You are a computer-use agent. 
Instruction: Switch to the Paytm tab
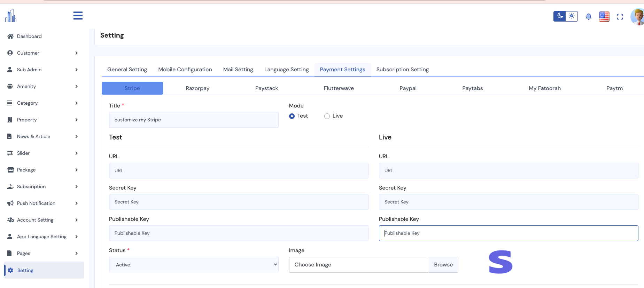point(614,88)
